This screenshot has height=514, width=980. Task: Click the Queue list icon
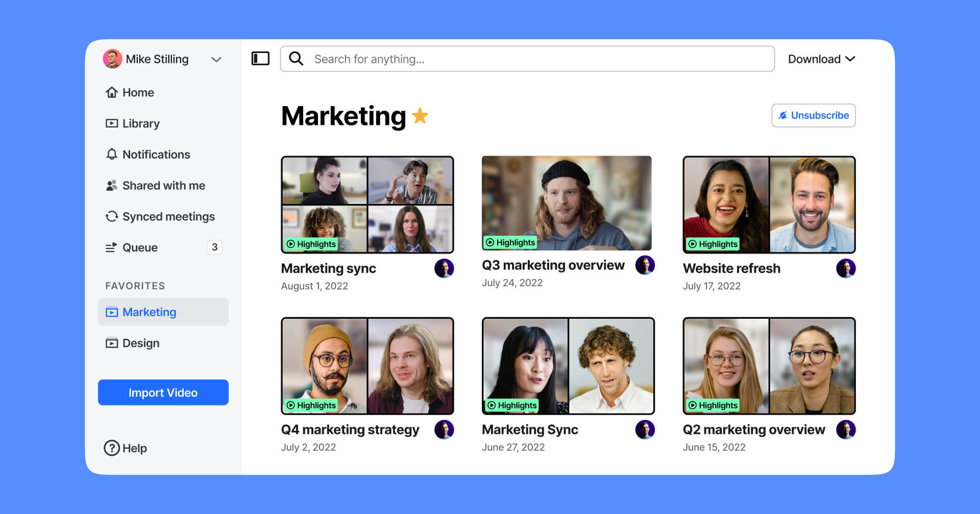(x=111, y=247)
